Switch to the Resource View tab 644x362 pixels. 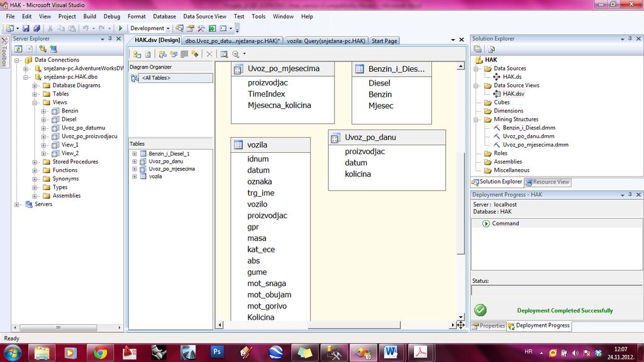[x=547, y=182]
